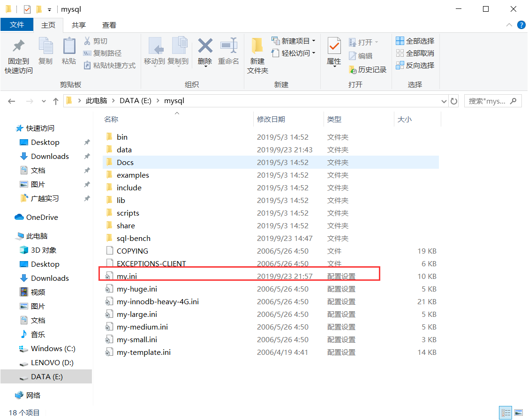Click Select all (全部选择)
Image resolution: width=528 pixels, height=420 pixels.
pos(415,41)
